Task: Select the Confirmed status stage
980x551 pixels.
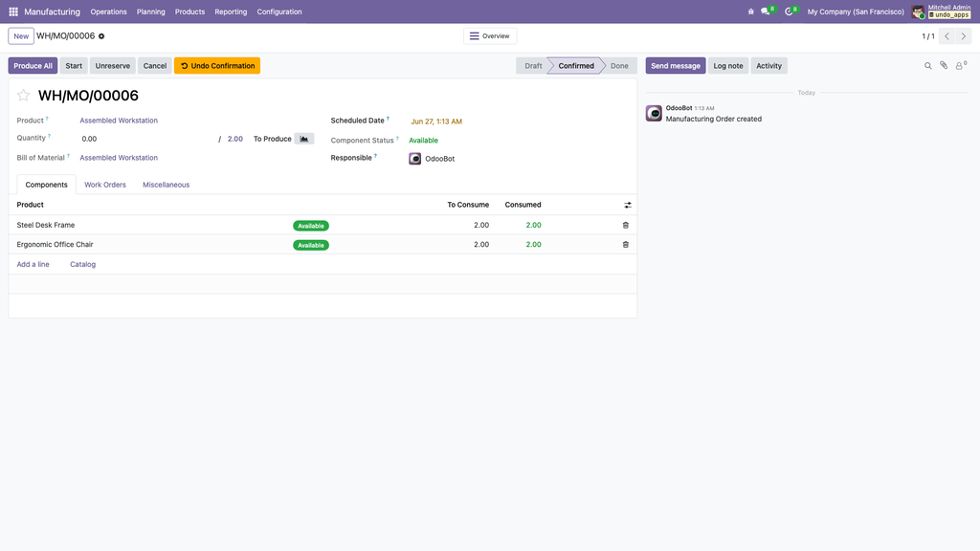Action: (x=576, y=66)
